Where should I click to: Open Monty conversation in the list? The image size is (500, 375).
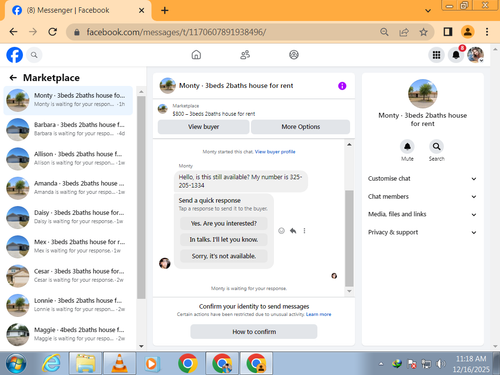point(68,100)
